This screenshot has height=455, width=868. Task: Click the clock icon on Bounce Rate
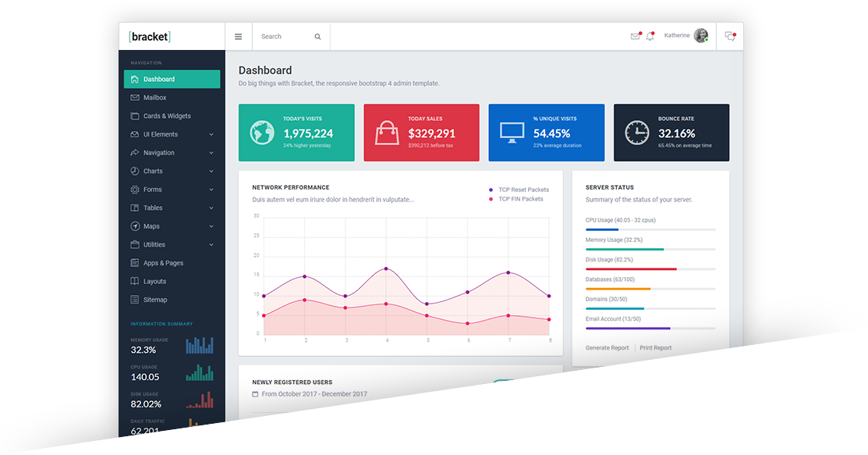coord(637,133)
